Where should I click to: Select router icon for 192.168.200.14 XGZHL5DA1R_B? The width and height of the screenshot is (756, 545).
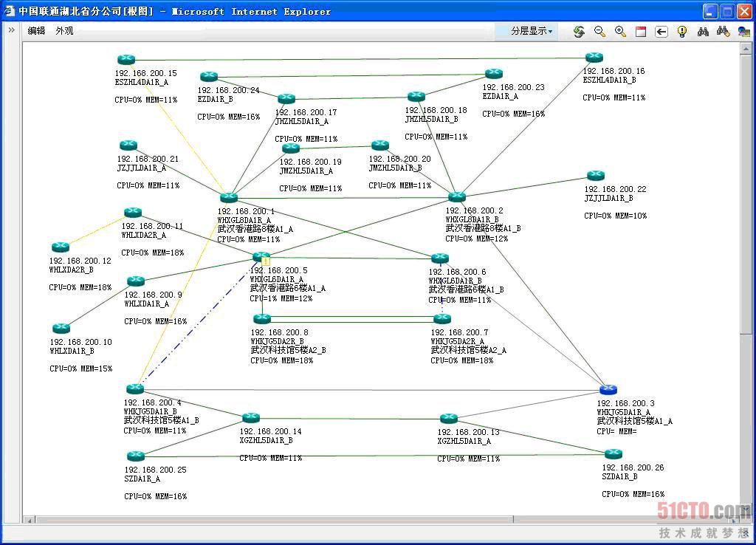click(x=251, y=417)
